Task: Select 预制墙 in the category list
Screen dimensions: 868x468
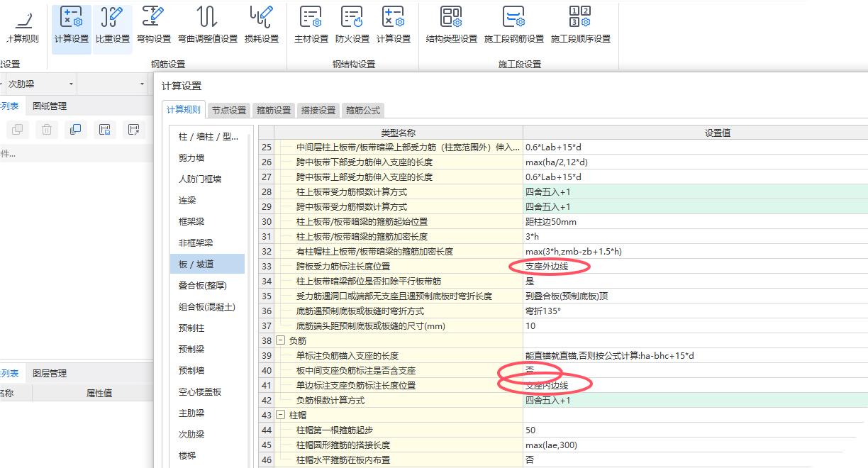Action: (x=208, y=370)
